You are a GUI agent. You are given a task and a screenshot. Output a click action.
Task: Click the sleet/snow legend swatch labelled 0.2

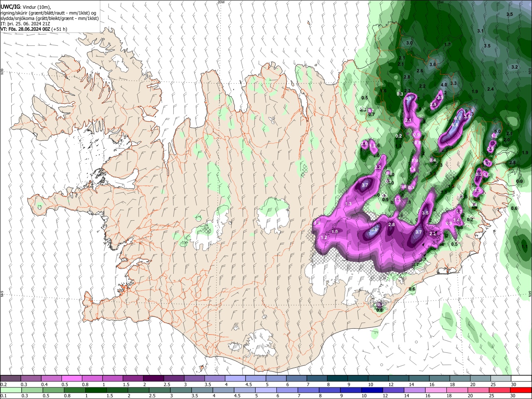[10, 379]
